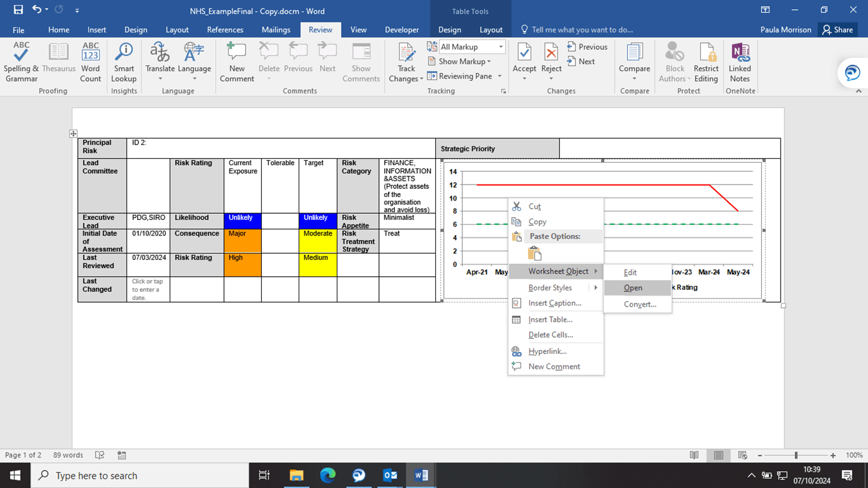The width and height of the screenshot is (868, 488).
Task: Click the paste option icon in context menu
Action: click(x=534, y=253)
